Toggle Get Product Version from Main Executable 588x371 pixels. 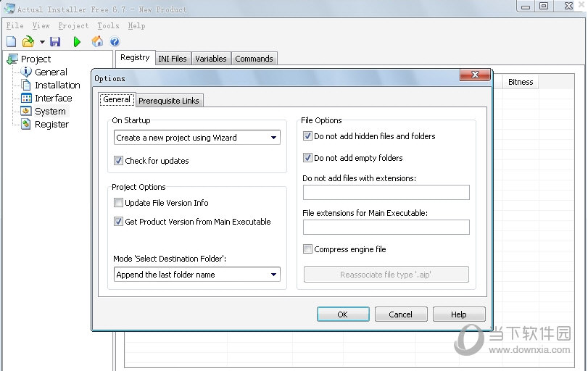(118, 222)
